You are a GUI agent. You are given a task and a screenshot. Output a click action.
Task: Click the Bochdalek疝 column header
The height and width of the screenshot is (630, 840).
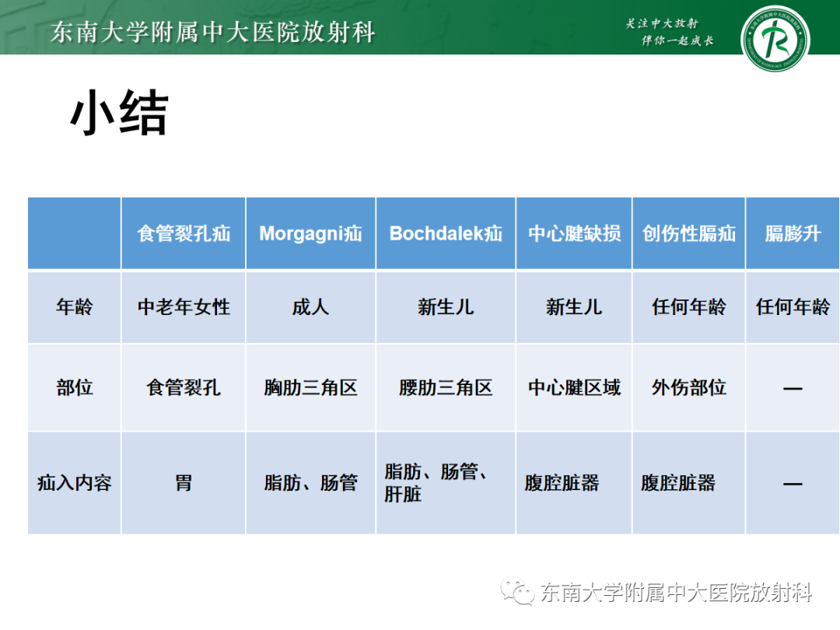point(446,233)
